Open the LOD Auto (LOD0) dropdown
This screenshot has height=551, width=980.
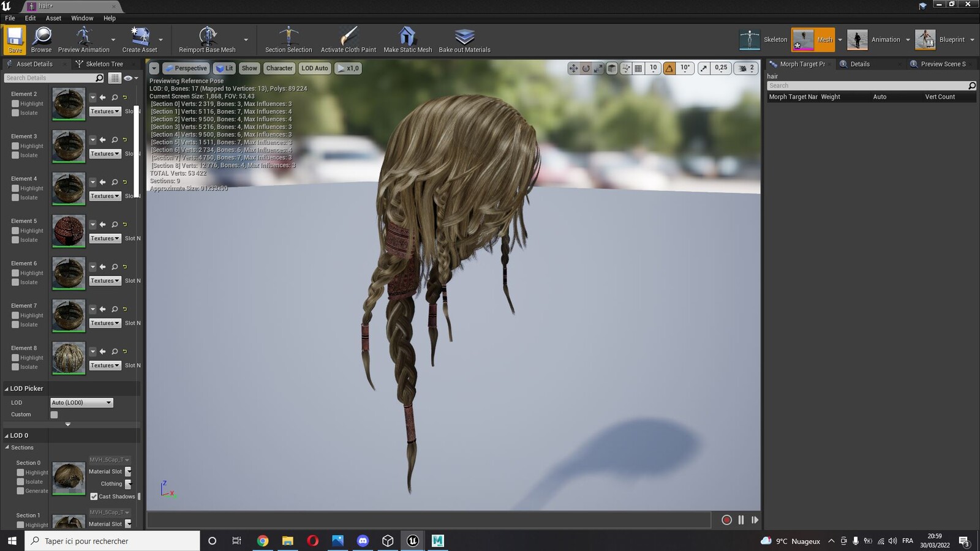coord(81,403)
